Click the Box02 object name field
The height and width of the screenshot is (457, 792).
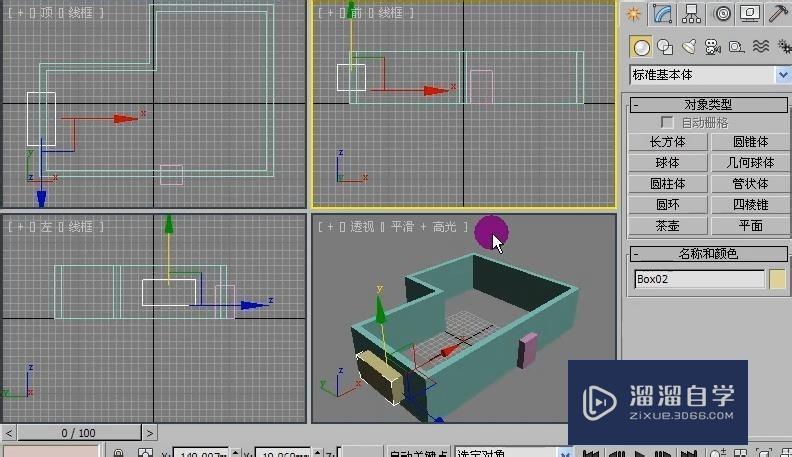tap(700, 279)
